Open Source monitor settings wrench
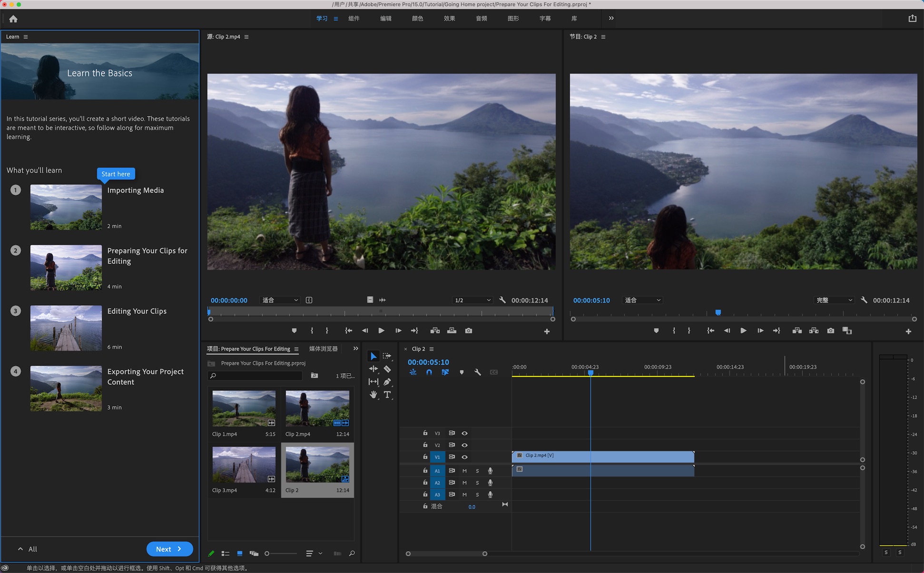The image size is (924, 573). 502,300
